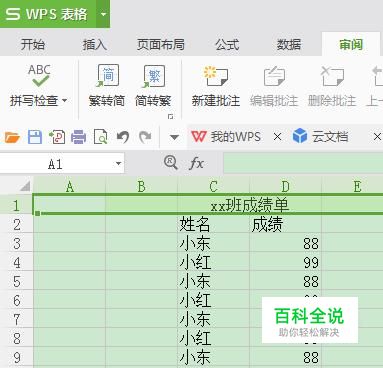Add a comment with 新建批注

coord(216,86)
